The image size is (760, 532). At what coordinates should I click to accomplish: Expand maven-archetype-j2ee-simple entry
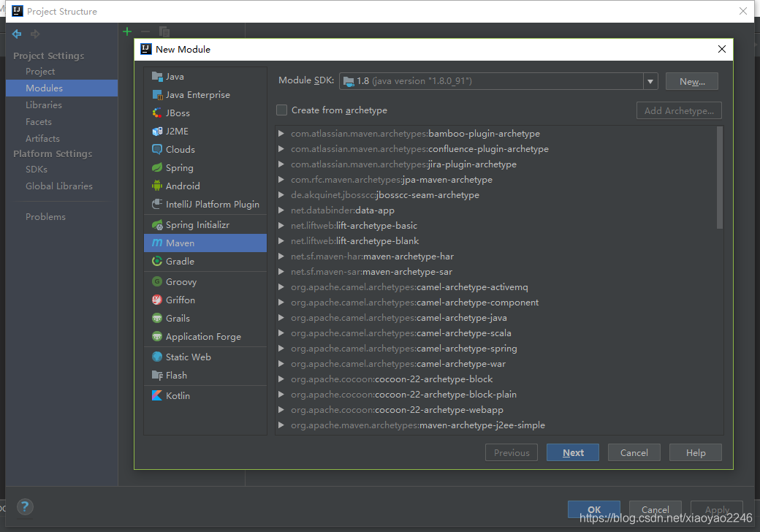click(281, 425)
